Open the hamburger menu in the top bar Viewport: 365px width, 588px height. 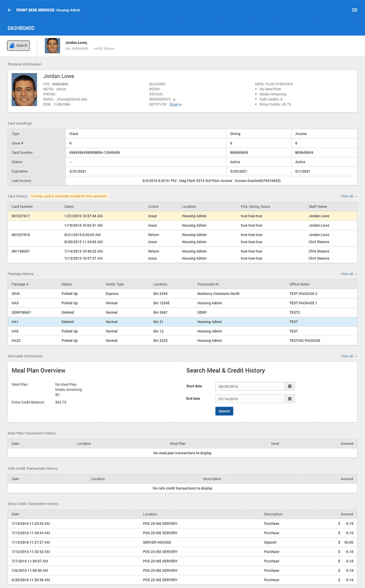[354, 10]
